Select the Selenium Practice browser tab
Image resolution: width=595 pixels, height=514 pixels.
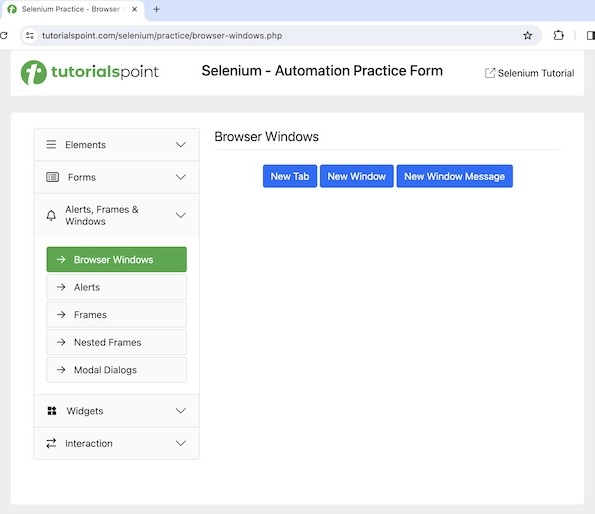tap(73, 9)
